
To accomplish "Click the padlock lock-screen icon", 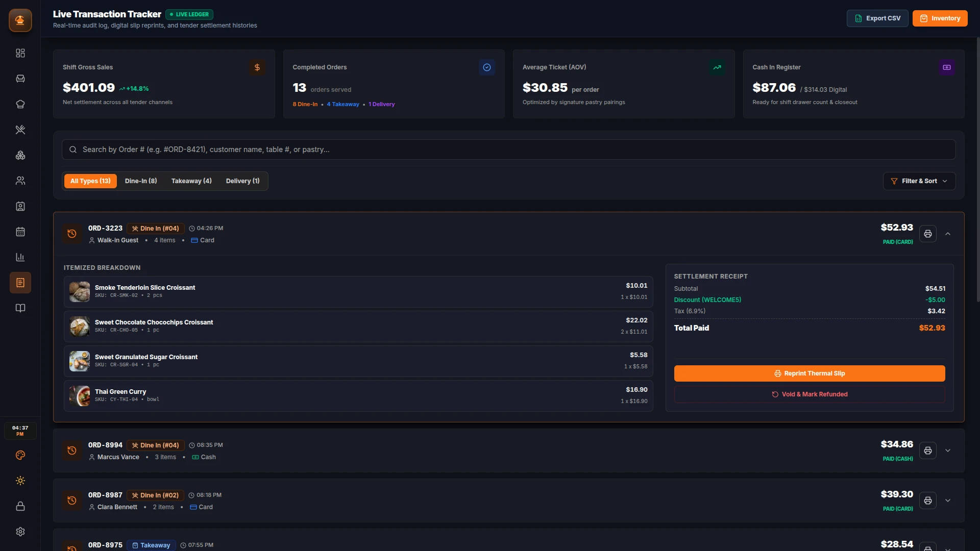I will point(20,506).
